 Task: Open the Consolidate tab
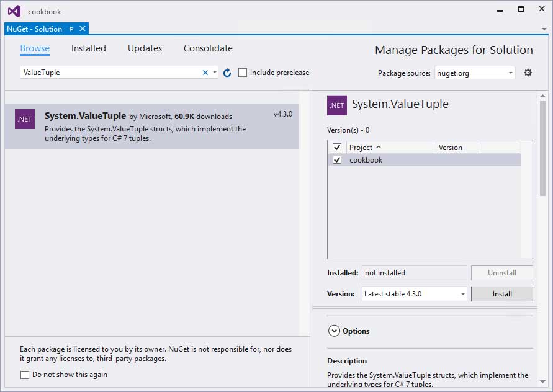coord(208,48)
